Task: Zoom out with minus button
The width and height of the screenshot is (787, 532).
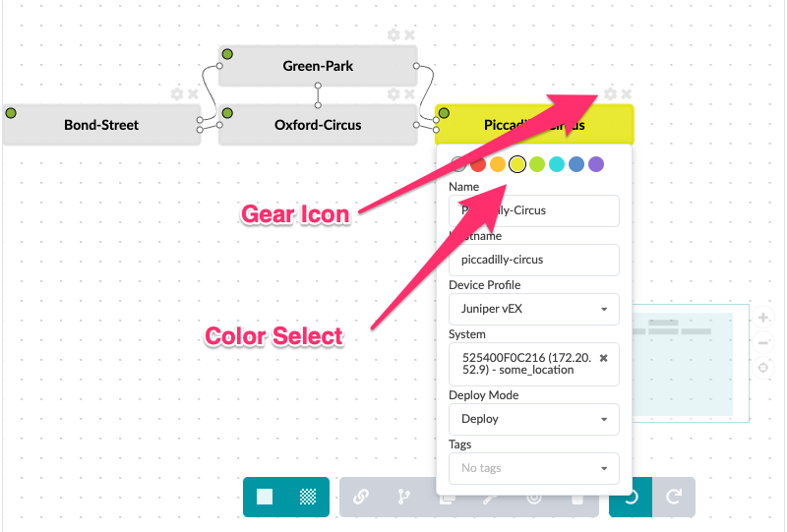Action: (x=763, y=343)
